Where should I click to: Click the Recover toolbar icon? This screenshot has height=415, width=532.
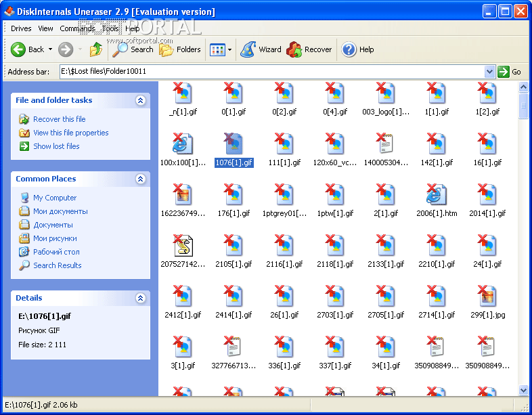click(x=294, y=49)
